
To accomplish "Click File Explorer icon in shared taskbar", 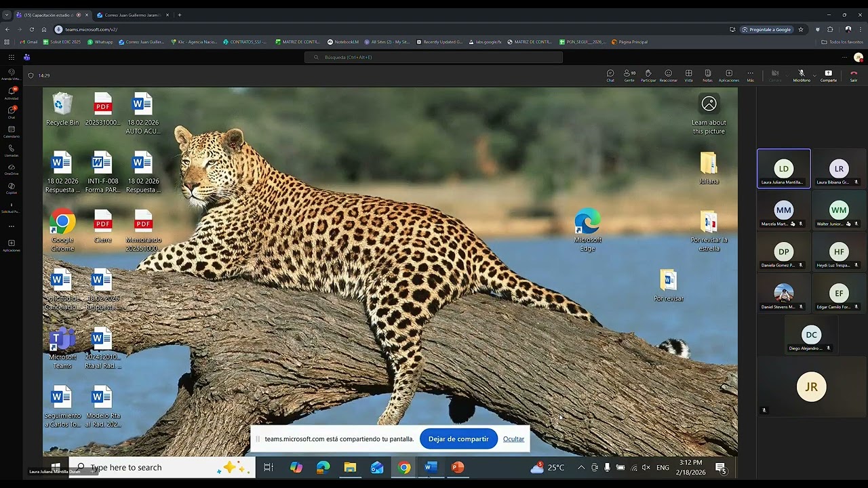I will (x=350, y=467).
